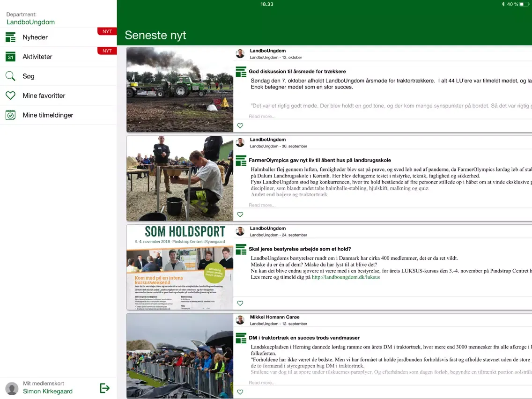Viewport: 532px width, 399px height.
Task: Favorite the årsmøde for trækkere post
Action: pos(240,126)
